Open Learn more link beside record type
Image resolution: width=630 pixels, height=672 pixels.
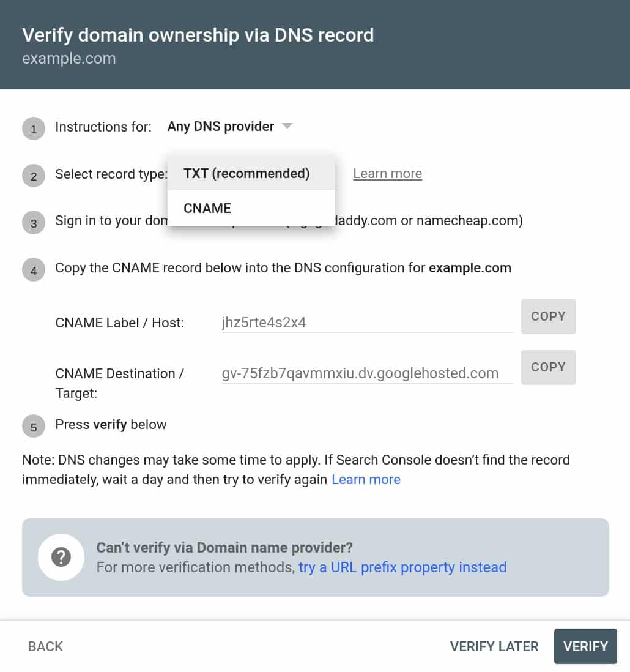coord(387,174)
